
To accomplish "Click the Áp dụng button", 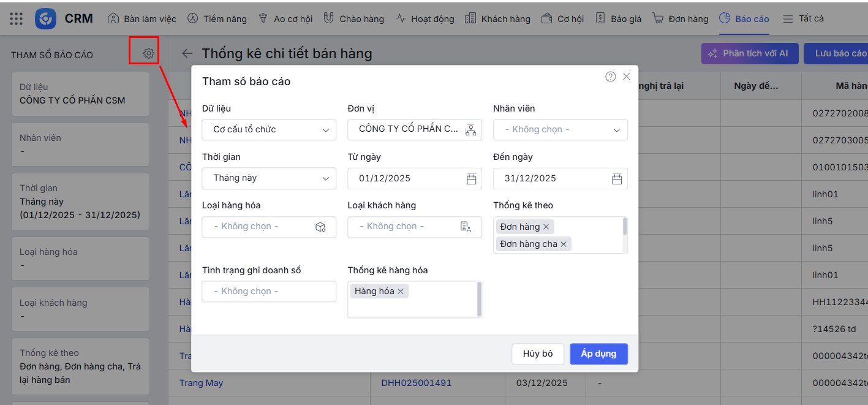I will 598,354.
